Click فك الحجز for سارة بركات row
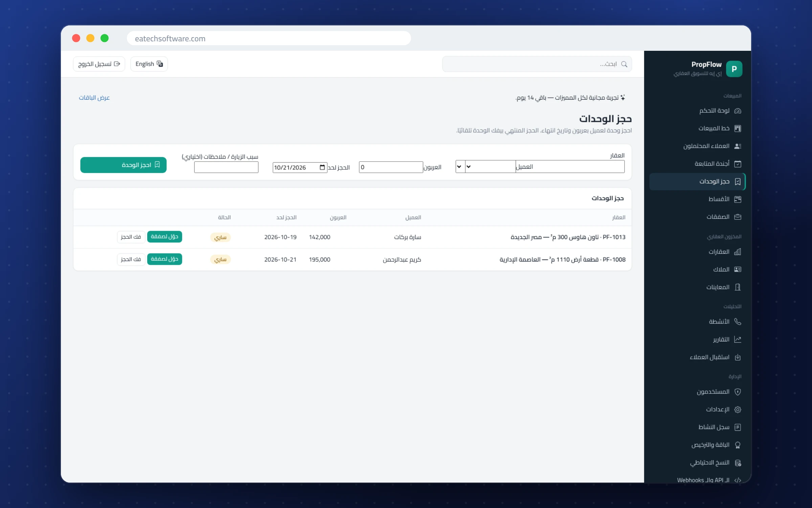 131,237
